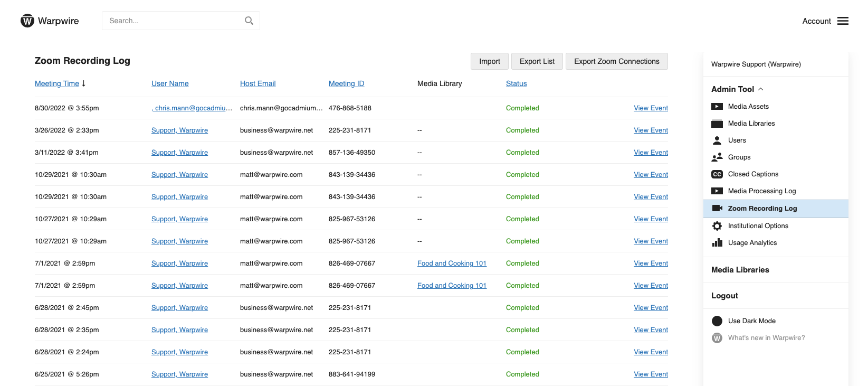Open View Event for 8/30/2022 meeting

(x=651, y=108)
